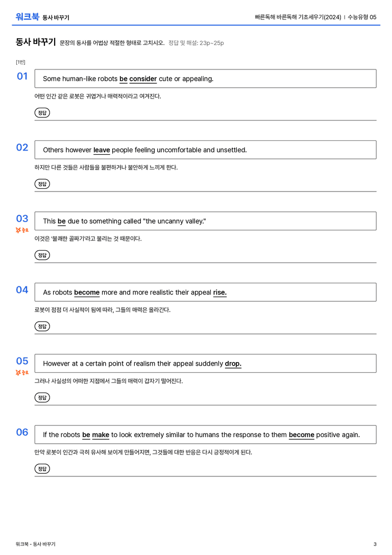Viewport: 392px width, 555px height.
Task: Click the 정답 badge under question 01
Action: [42, 113]
